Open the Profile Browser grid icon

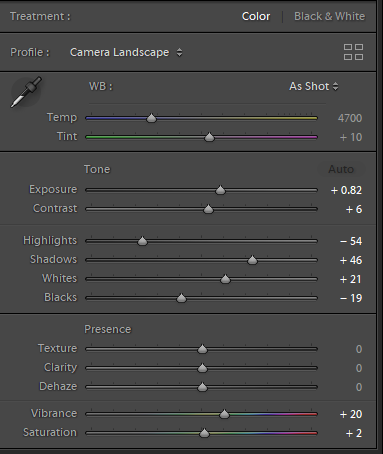pyautogui.click(x=353, y=52)
